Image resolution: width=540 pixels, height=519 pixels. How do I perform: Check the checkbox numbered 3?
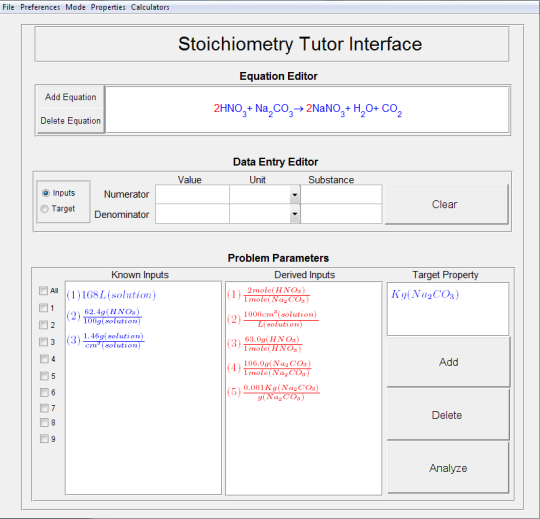[x=43, y=342]
